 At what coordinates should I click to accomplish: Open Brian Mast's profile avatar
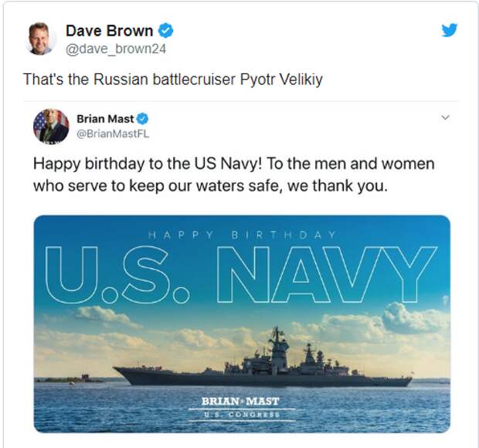click(x=51, y=126)
